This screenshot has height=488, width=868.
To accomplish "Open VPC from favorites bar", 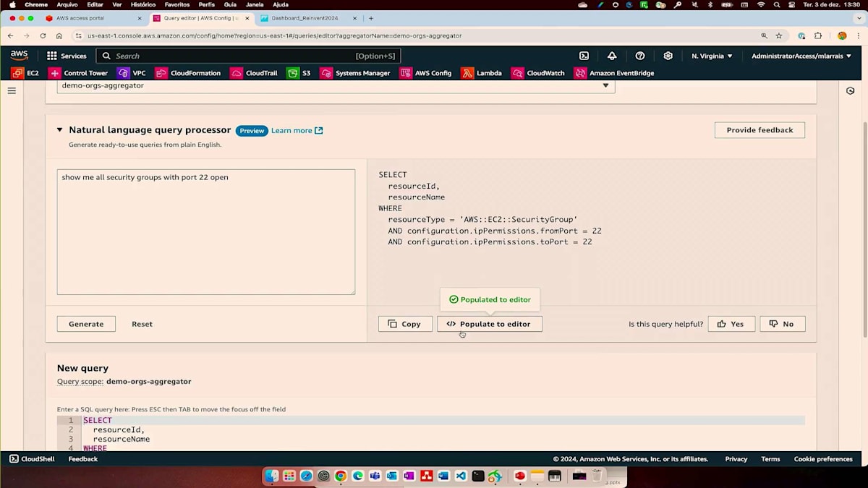I will coord(132,73).
